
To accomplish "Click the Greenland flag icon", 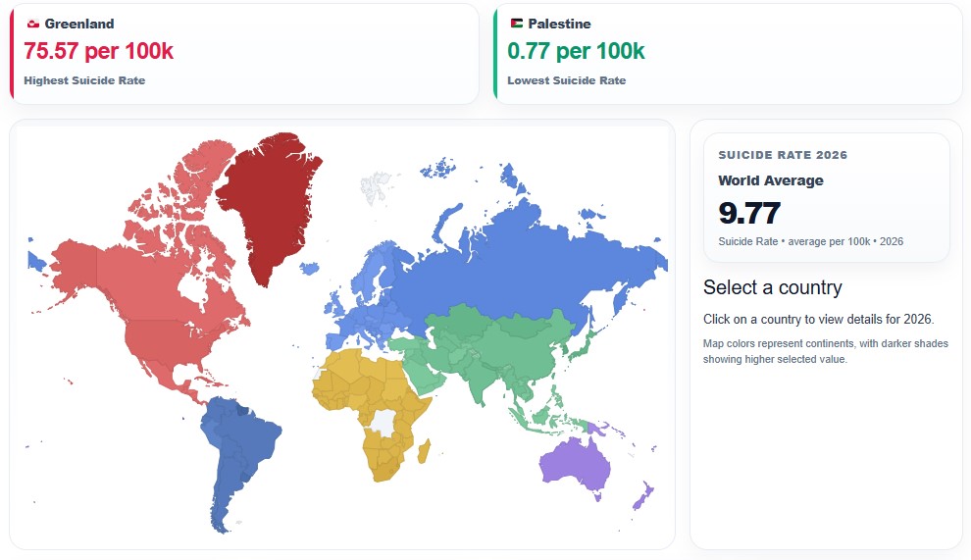I will [x=32, y=24].
